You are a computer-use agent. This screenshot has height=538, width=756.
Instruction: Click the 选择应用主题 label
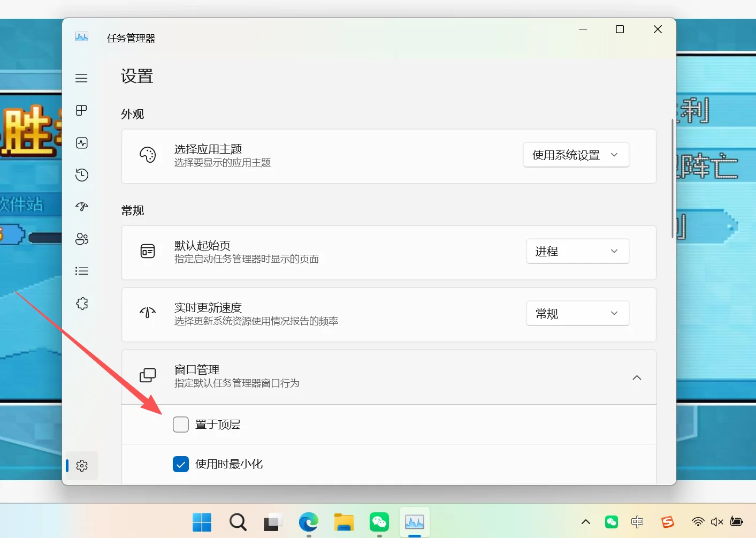(x=208, y=149)
